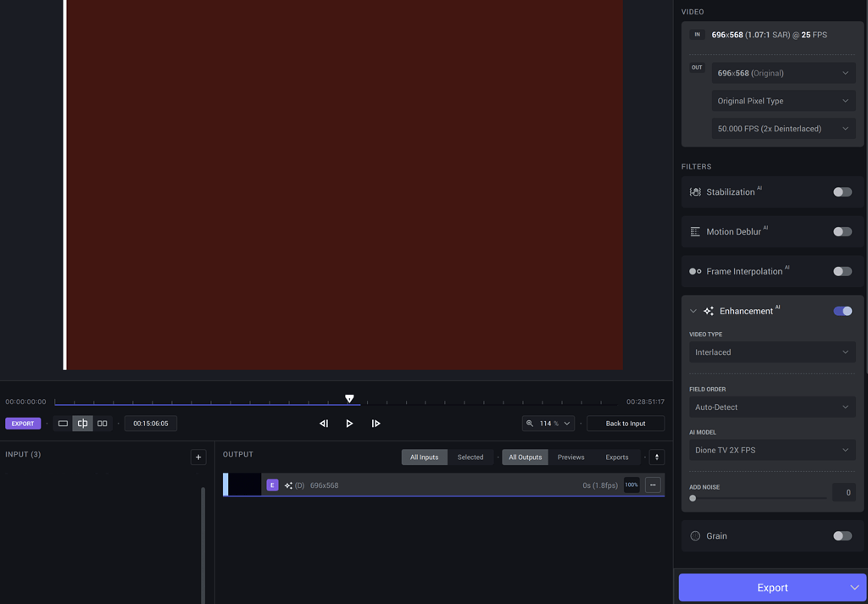Select the All Inputs filter tab
Image resolution: width=868 pixels, height=604 pixels.
424,457
